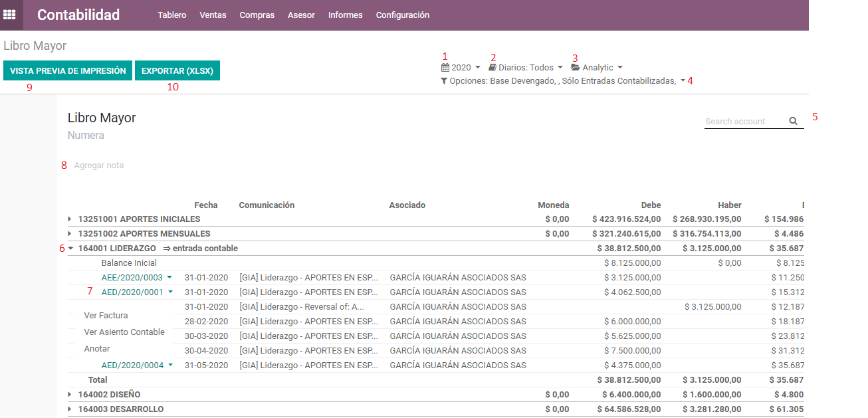Click the Reversal of communication cell

point(302,306)
